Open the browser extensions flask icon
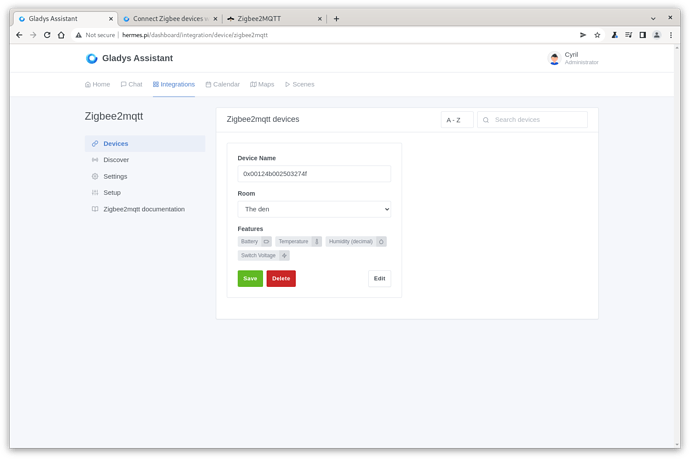Screen dimensions: 690x459 (614, 35)
